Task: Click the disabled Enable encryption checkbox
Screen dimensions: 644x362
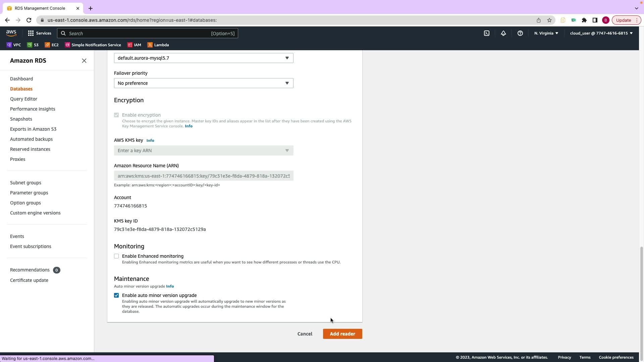Action: [x=116, y=115]
